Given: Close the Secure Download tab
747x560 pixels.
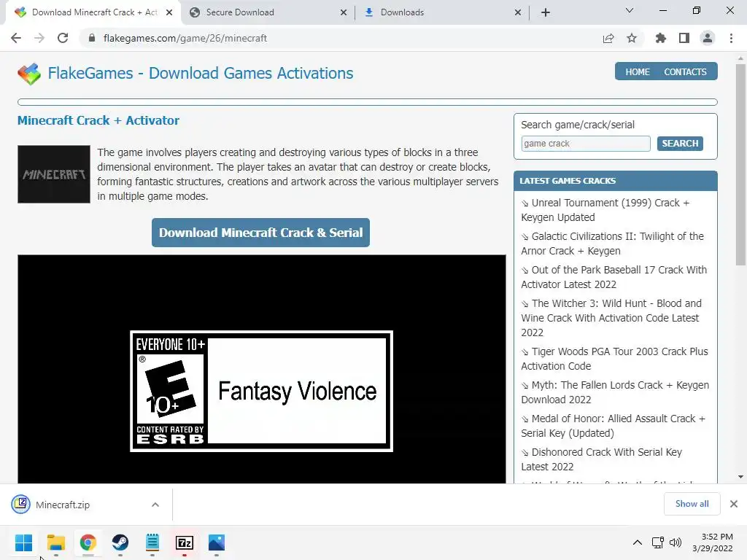Looking at the screenshot, I should coord(343,12).
